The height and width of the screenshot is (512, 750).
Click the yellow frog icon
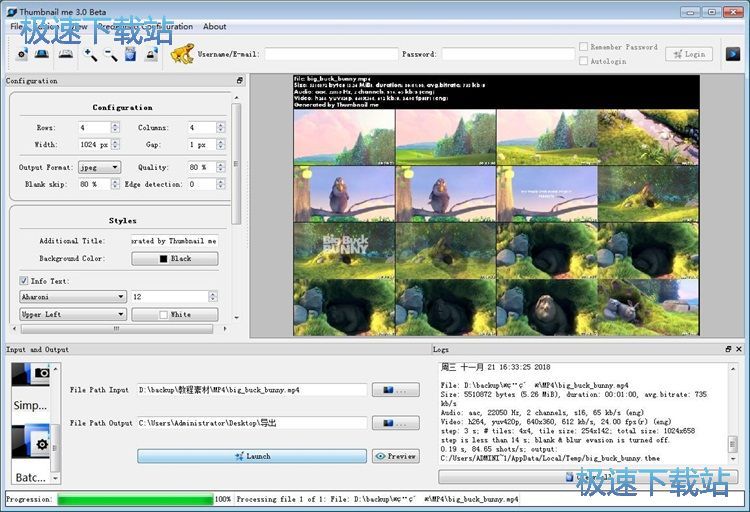coord(182,54)
